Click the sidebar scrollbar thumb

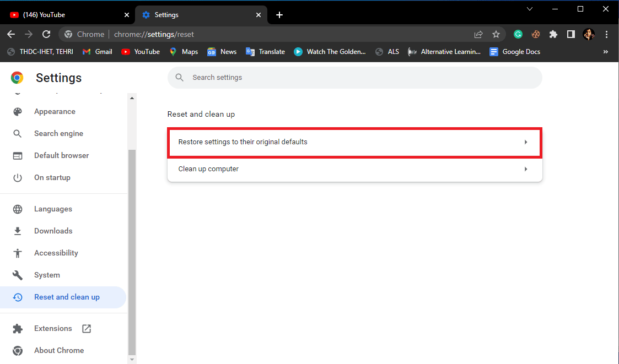pos(132,252)
